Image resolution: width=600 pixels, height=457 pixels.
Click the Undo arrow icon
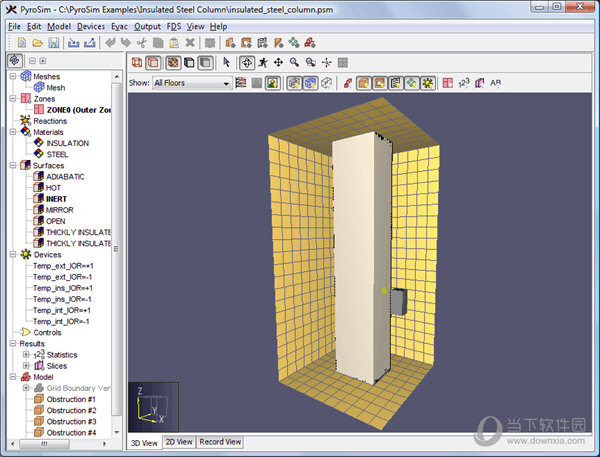pyautogui.click(x=110, y=42)
